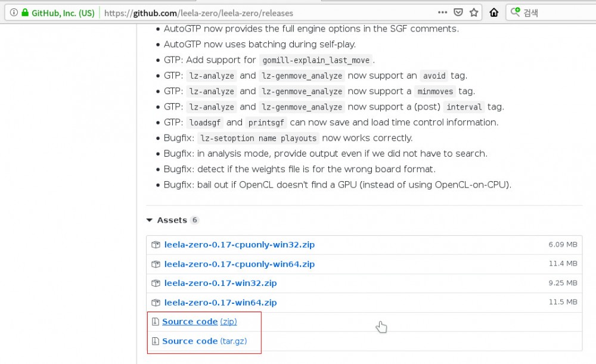596x364 pixels.
Task: Click the line about SGF comments engine options
Action: 311,29
